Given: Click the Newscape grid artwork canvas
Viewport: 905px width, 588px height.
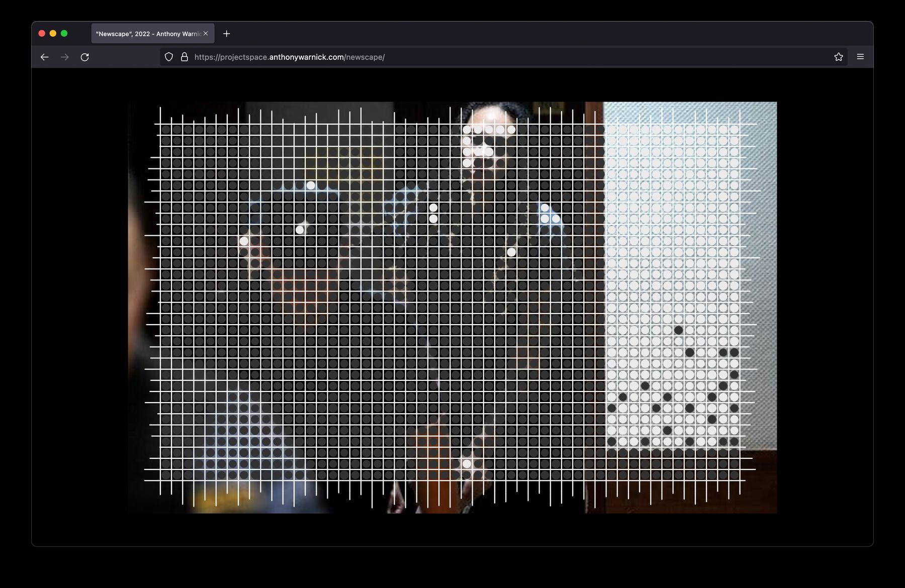Looking at the screenshot, I should (x=452, y=308).
